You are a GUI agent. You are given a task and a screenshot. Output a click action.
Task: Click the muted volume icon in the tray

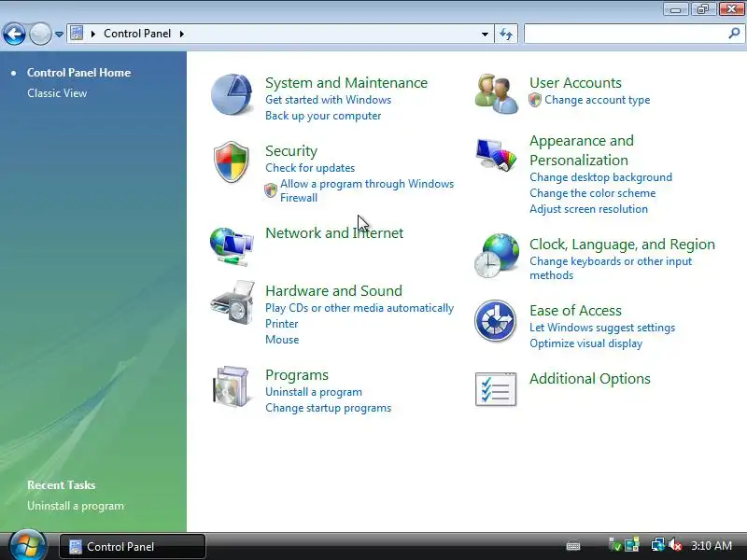coord(675,545)
